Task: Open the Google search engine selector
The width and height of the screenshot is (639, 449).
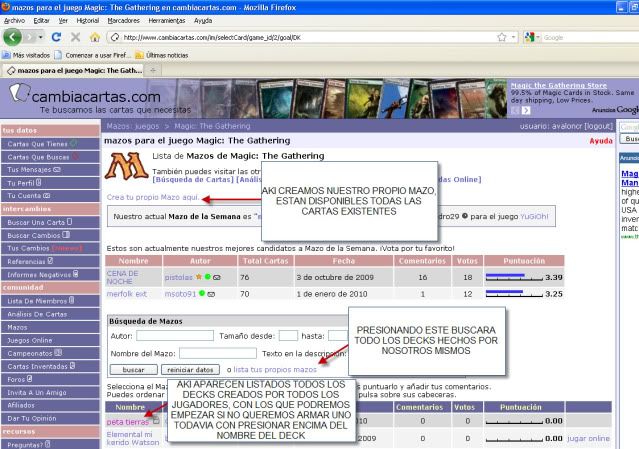Action: [x=532, y=37]
